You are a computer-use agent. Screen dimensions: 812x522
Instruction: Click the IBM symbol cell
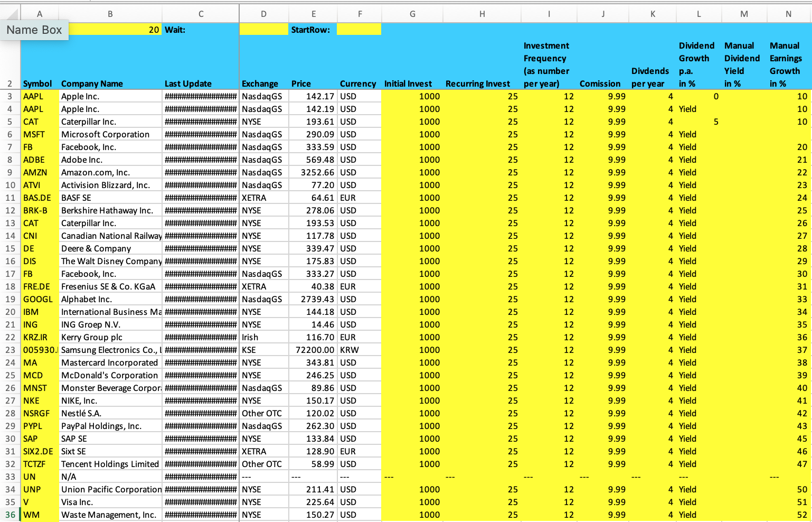[40, 312]
